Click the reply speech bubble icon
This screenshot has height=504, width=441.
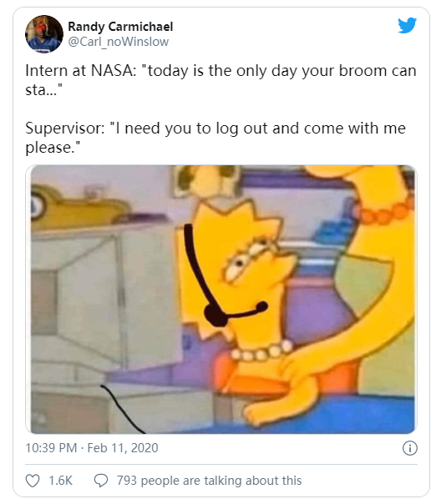[x=101, y=481]
